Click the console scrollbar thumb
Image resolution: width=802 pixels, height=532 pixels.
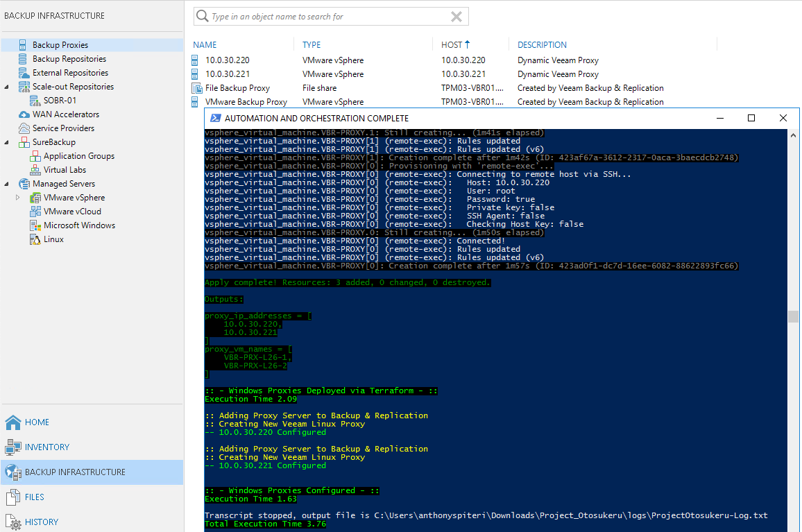tap(793, 316)
